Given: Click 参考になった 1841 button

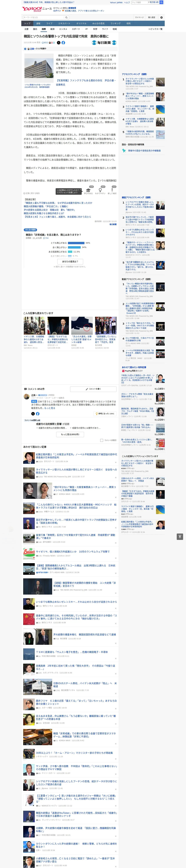Looking at the screenshot, I should click(x=105, y=413).
